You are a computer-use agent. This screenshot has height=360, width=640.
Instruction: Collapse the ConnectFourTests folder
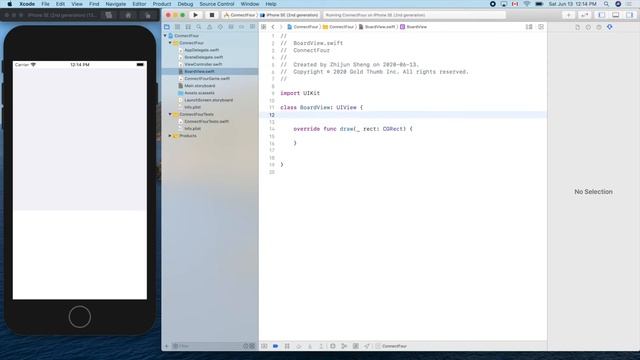point(170,114)
